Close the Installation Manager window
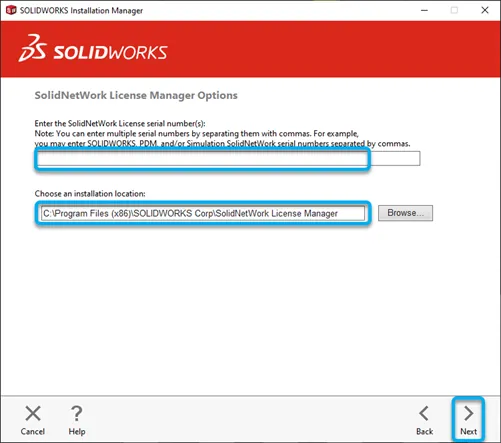 (x=485, y=10)
